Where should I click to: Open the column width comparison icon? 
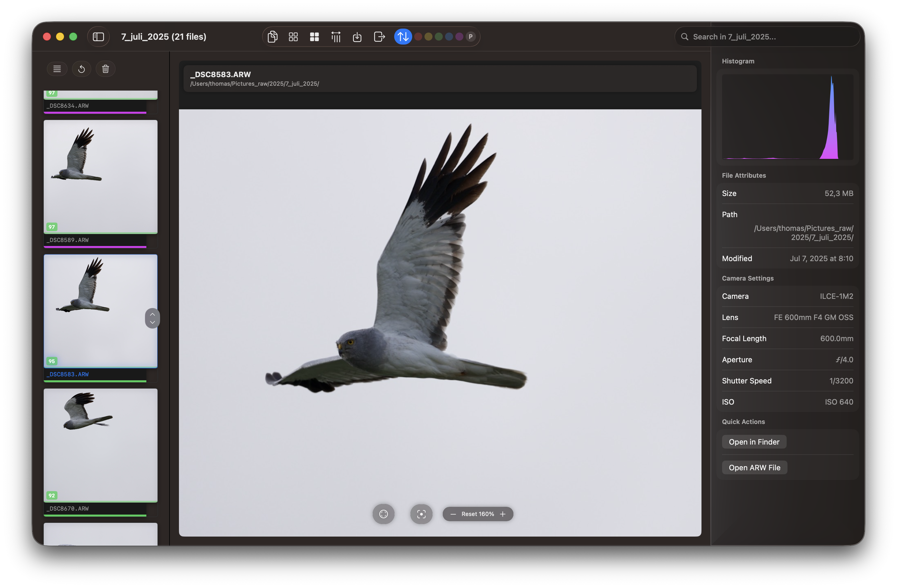click(336, 37)
